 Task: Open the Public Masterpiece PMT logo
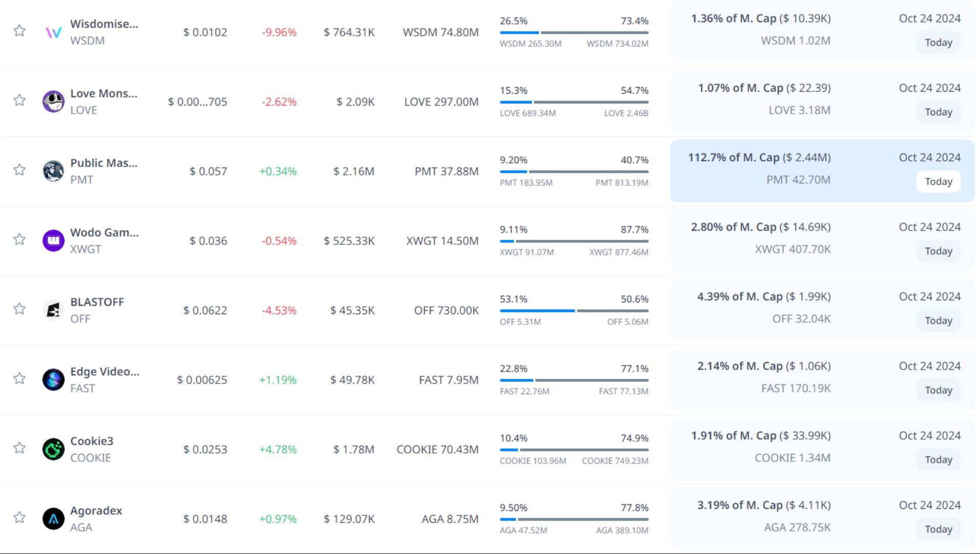click(x=53, y=171)
